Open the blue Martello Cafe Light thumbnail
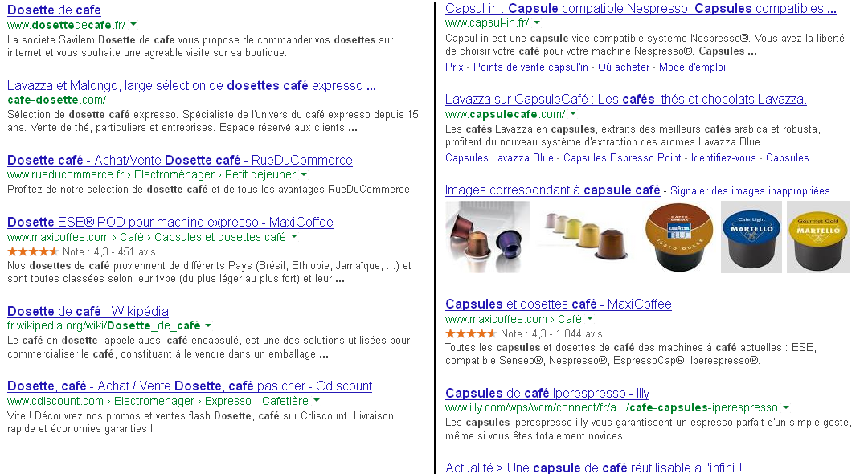This screenshot has width=868, height=474. point(751,237)
